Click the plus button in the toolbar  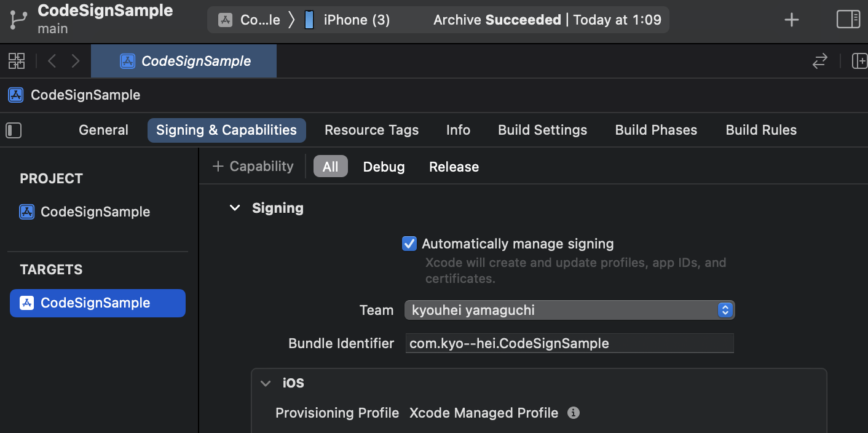click(792, 20)
